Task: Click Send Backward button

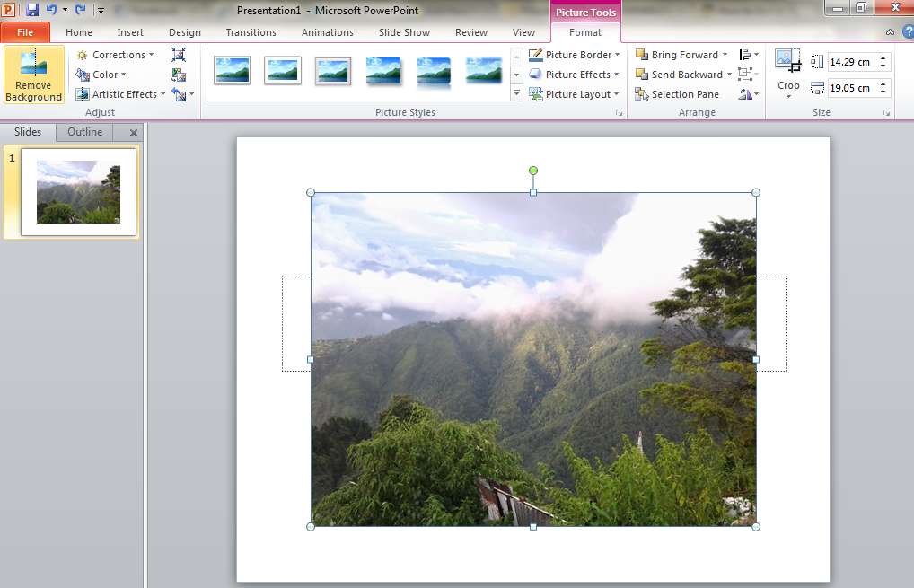Action: coord(679,75)
